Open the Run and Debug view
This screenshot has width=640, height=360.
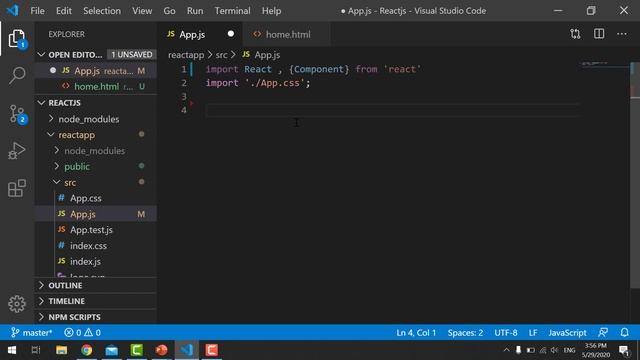click(17, 151)
